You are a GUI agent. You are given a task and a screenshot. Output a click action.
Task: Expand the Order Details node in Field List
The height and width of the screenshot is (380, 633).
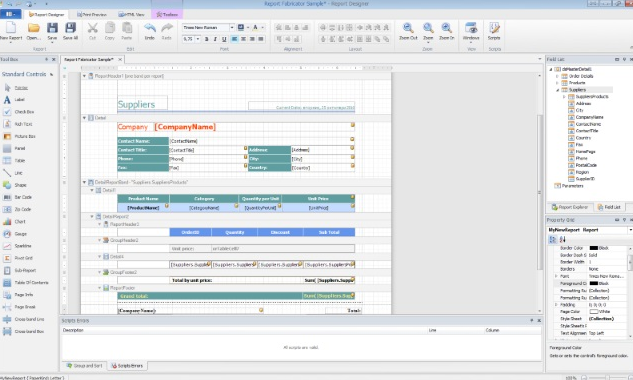point(557,76)
